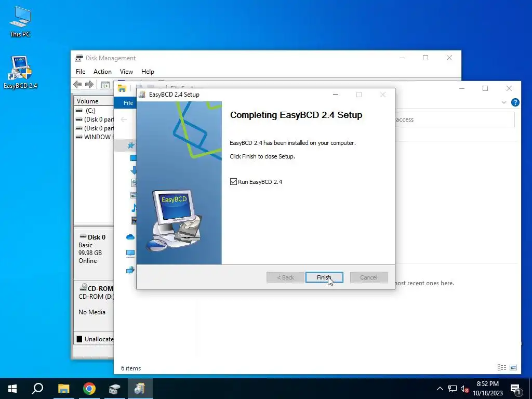Open the This PC desktop icon
Image resolution: width=532 pixels, height=399 pixels.
[20, 22]
